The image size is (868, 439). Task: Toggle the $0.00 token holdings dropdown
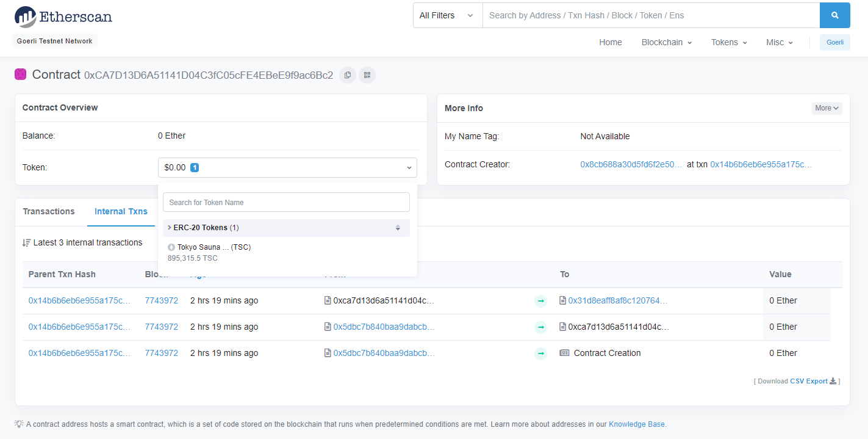pyautogui.click(x=287, y=167)
